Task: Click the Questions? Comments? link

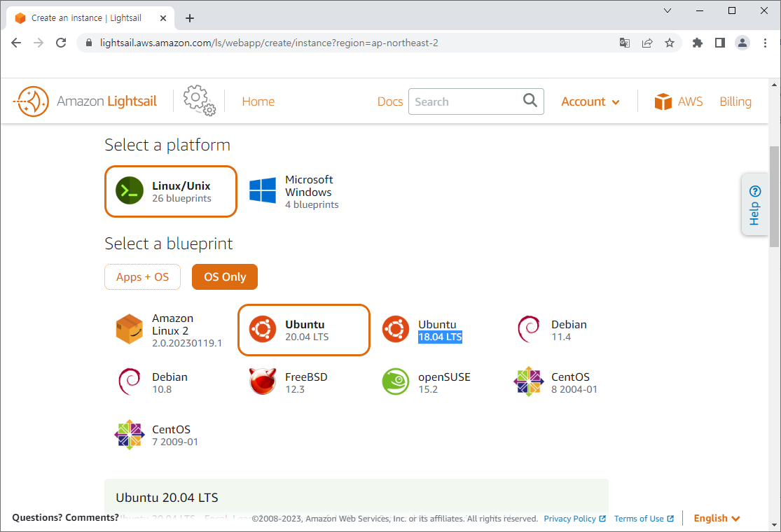Action: tap(65, 517)
